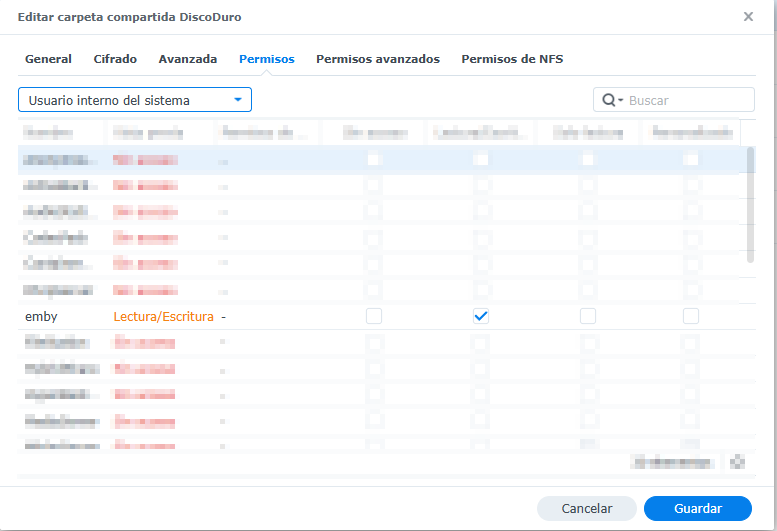The width and height of the screenshot is (777, 531).
Task: Tick the third checkbox in emby row
Action: point(588,316)
